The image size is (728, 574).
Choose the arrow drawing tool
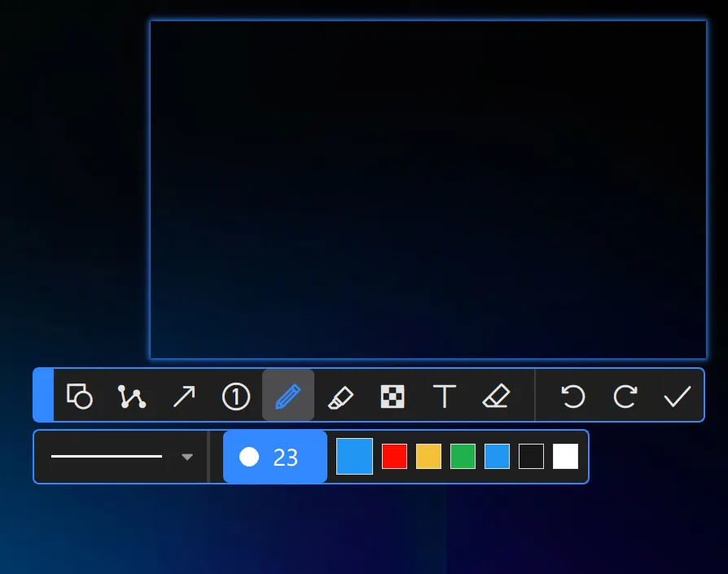click(184, 397)
